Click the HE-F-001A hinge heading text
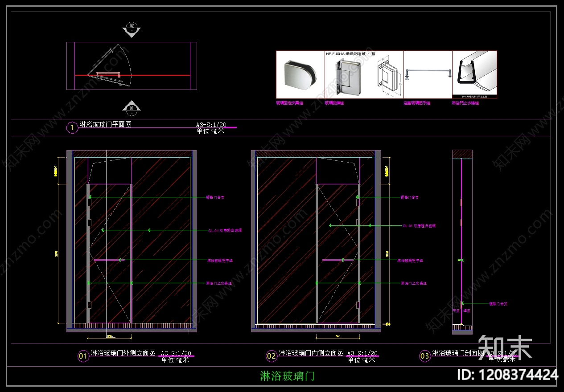 (350, 54)
